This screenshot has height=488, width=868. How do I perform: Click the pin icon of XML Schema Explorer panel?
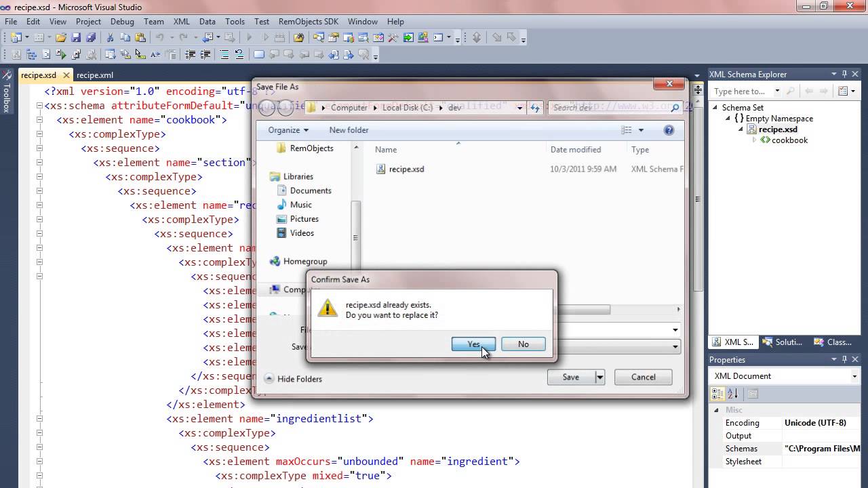click(x=844, y=74)
